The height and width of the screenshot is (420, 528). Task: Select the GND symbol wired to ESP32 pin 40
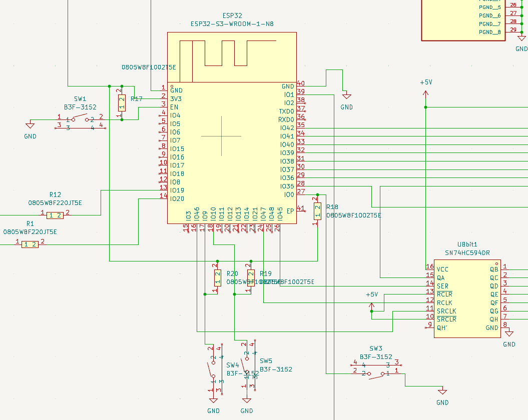pyautogui.click(x=346, y=96)
